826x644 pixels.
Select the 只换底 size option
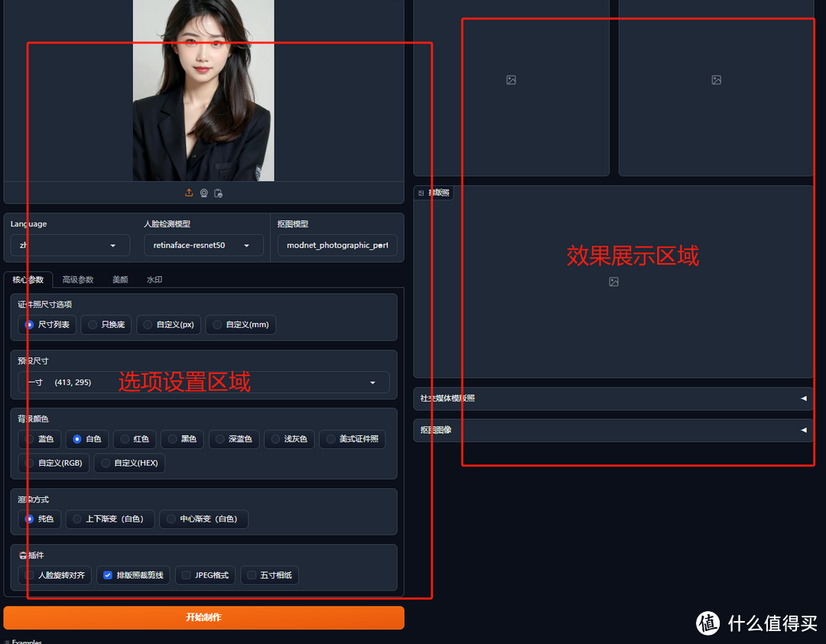[93, 324]
